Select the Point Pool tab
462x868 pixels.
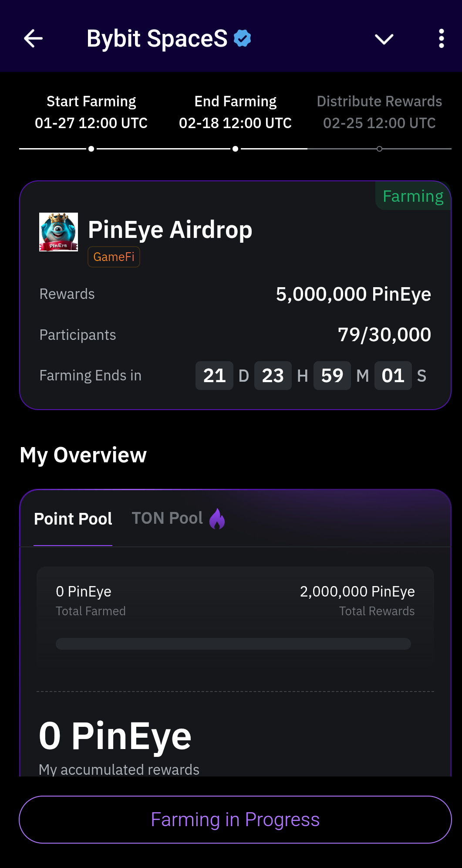point(73,519)
